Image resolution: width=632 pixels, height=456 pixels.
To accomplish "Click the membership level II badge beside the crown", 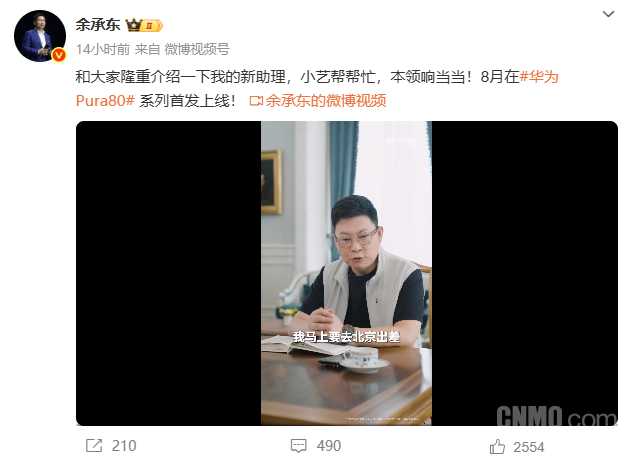I will pyautogui.click(x=152, y=26).
